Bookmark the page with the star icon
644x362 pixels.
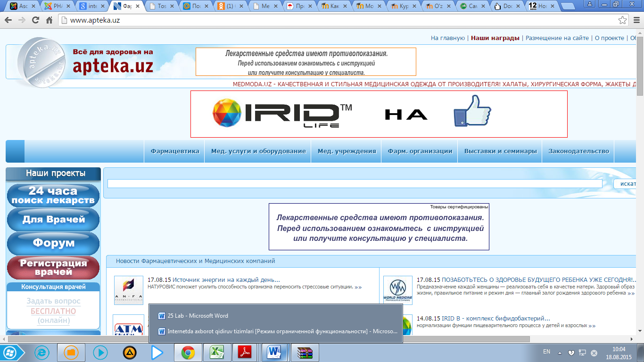pos(623,21)
